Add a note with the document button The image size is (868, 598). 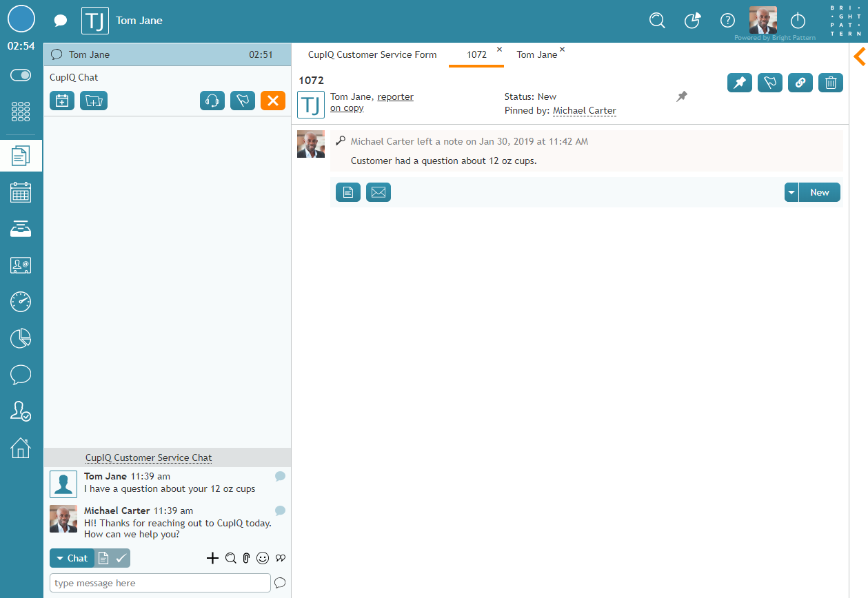coord(348,192)
